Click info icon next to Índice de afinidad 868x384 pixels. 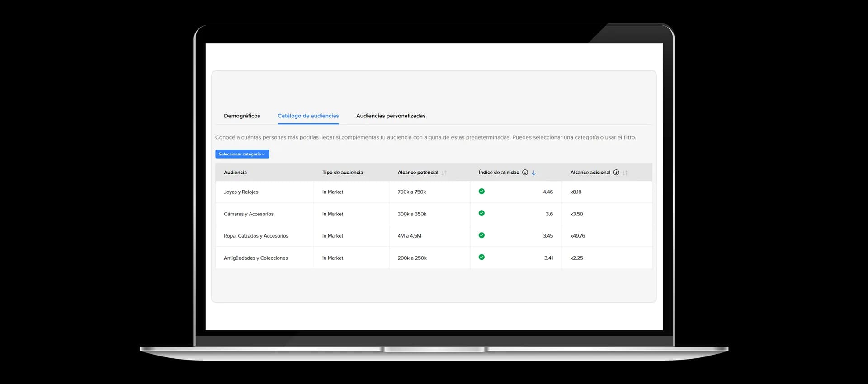pyautogui.click(x=525, y=173)
